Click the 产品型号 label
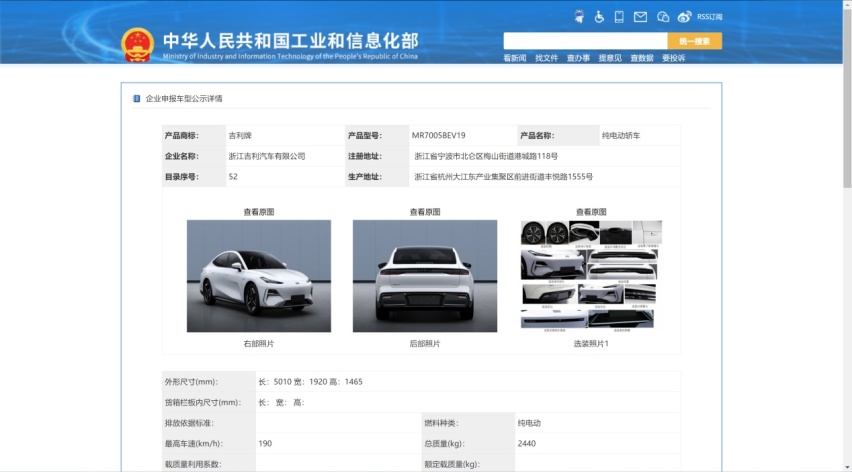The height and width of the screenshot is (472, 852). point(365,135)
